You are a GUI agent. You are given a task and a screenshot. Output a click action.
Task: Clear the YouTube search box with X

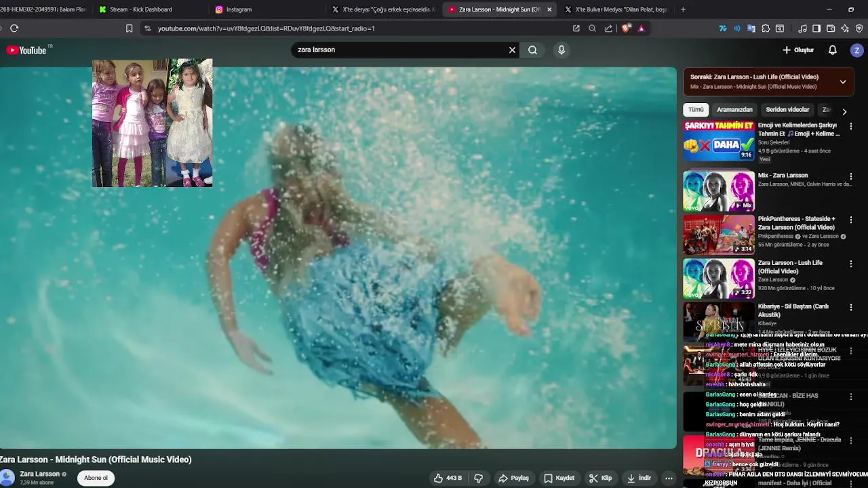(x=512, y=49)
